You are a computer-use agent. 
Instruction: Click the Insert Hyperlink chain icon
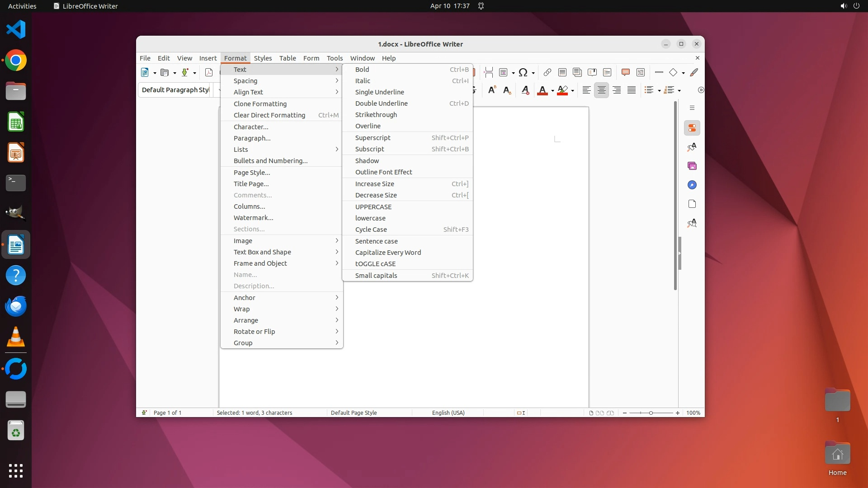[547, 72]
